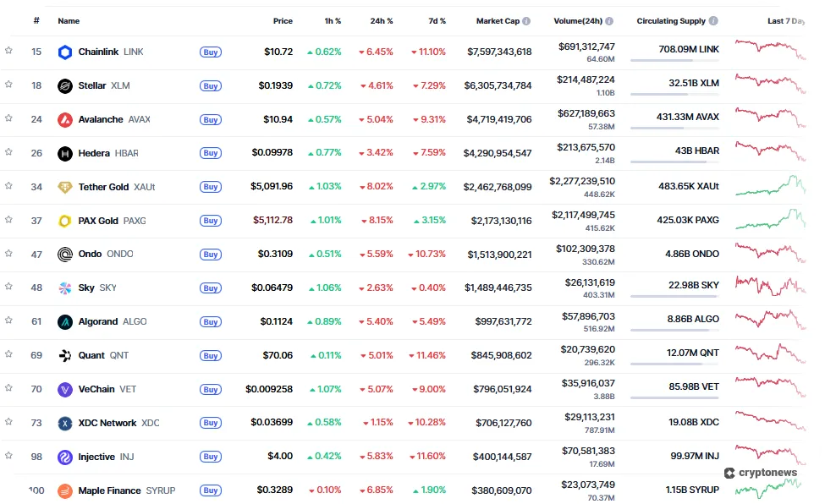
Task: Add Chainlink to watchlist via star
Action: click(x=11, y=52)
